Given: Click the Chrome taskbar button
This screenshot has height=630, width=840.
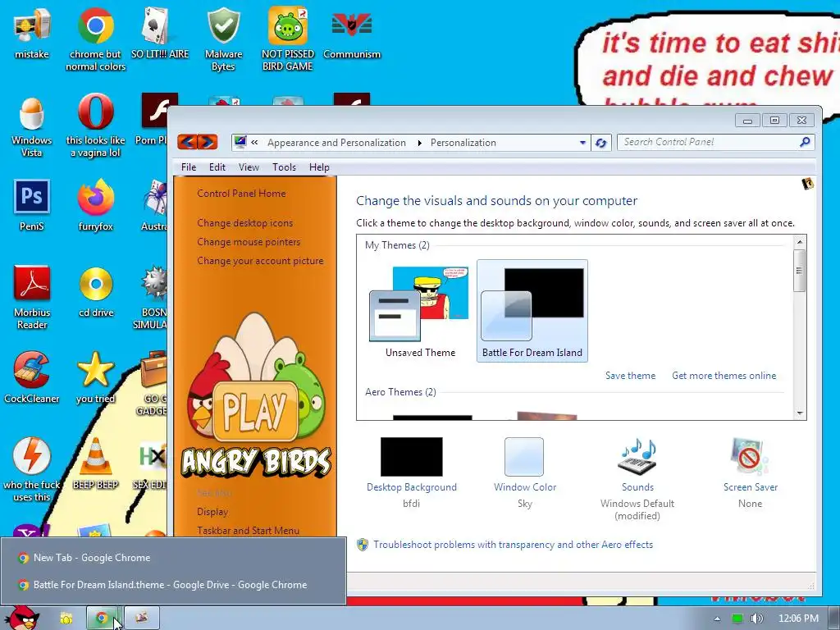Looking at the screenshot, I should pos(103,619).
